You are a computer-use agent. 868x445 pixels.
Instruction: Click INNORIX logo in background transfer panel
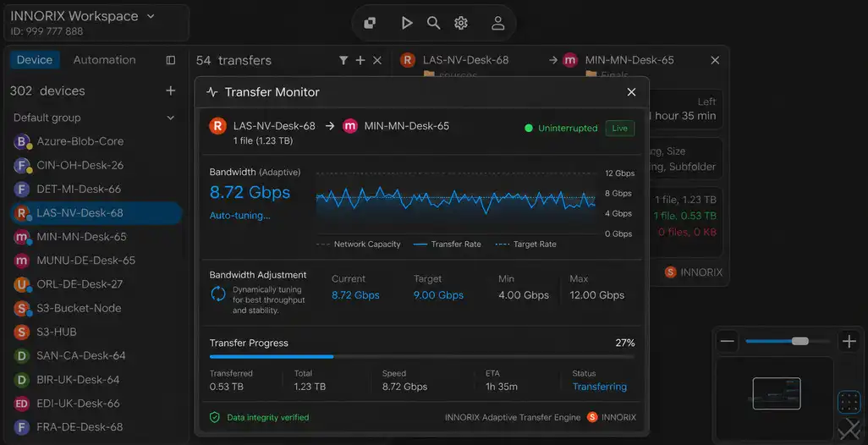click(x=694, y=272)
